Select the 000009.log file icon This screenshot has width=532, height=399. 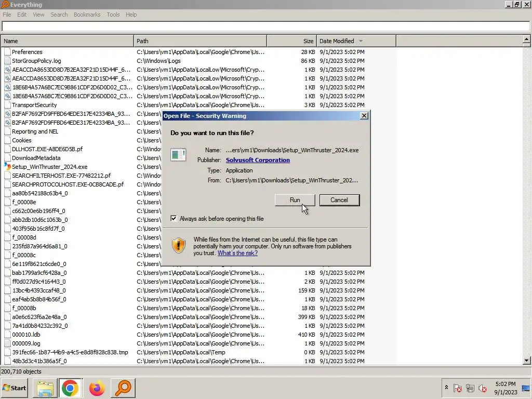pyautogui.click(x=7, y=343)
